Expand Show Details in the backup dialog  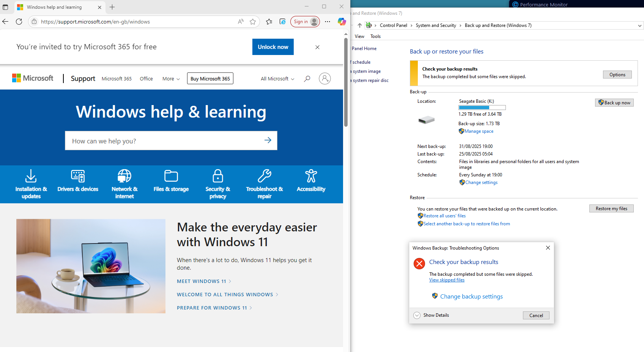[431, 315]
